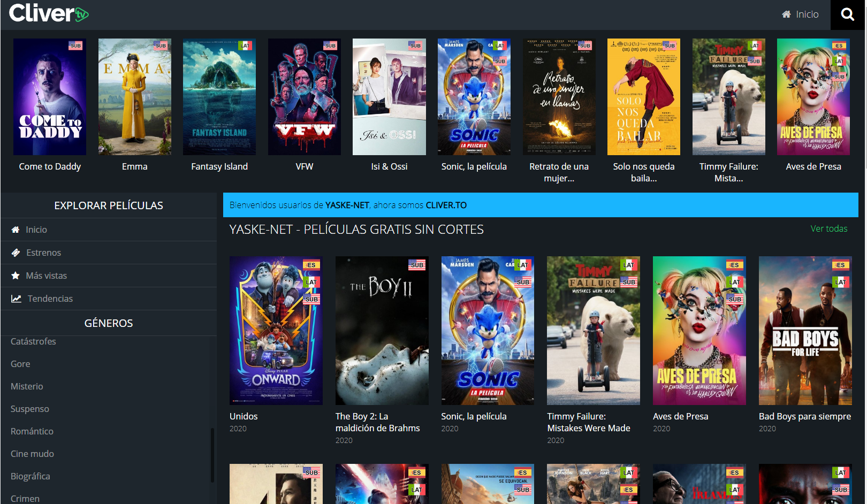This screenshot has height=504, width=867.
Task: Open the VFW poster in carousel
Action: [305, 97]
